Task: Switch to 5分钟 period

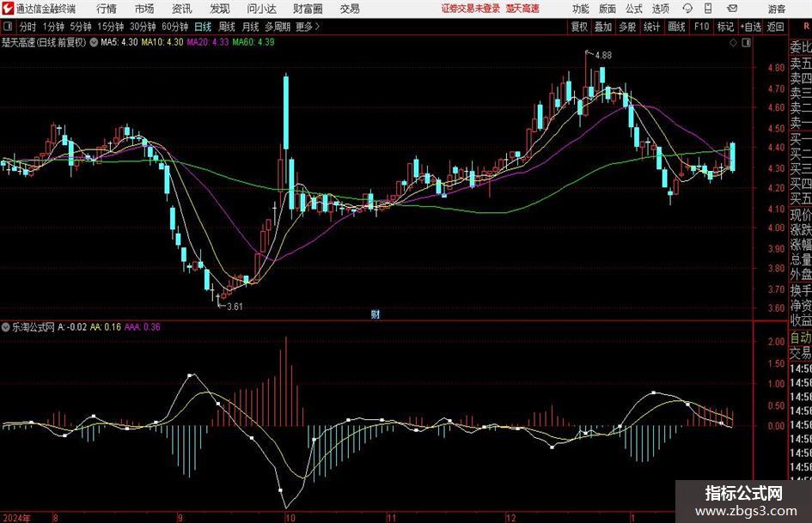Action: pyautogui.click(x=80, y=27)
